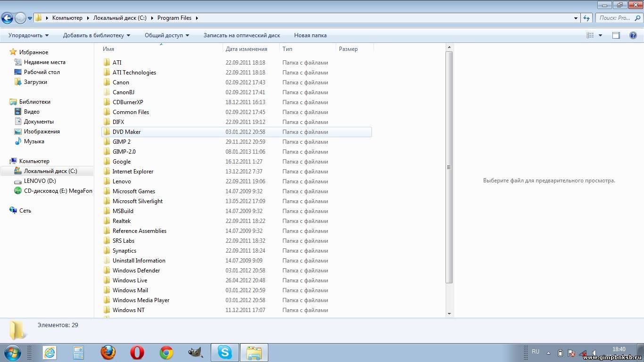The height and width of the screenshot is (362, 644).
Task: Open Opera browser from the taskbar
Action: (137, 353)
